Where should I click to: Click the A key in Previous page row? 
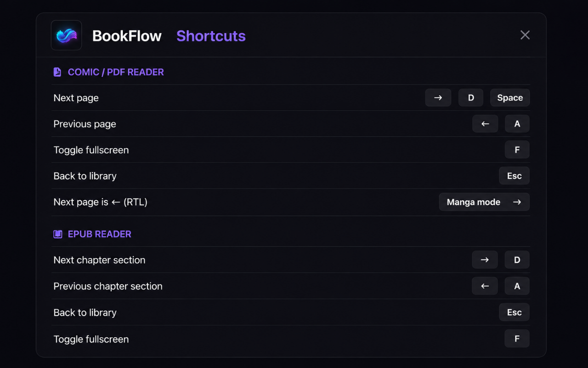(x=517, y=124)
